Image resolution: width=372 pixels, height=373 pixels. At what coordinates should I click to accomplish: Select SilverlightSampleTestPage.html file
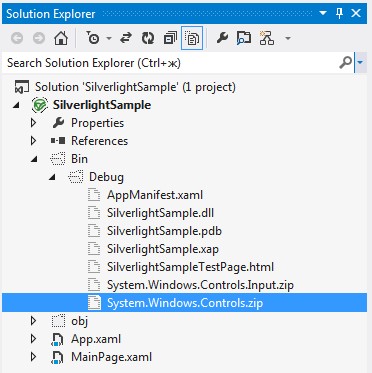190,267
